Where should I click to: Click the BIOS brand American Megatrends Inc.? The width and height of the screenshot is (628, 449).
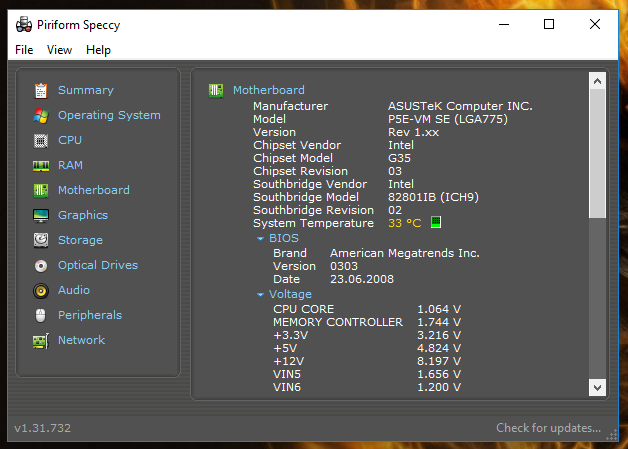pos(405,253)
